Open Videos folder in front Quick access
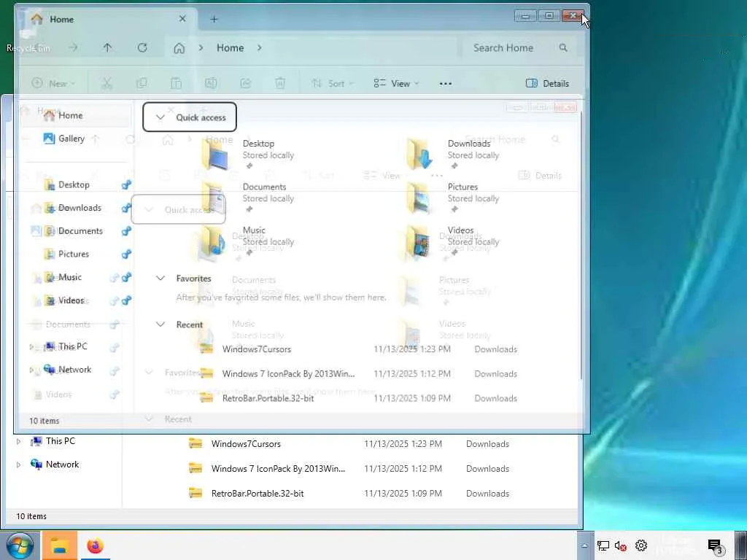This screenshot has width=747, height=560. [x=452, y=241]
